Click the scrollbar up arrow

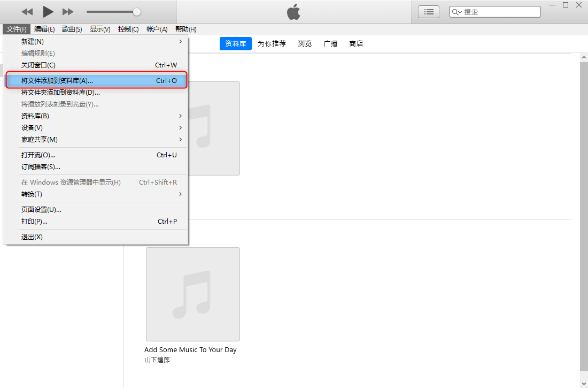click(584, 57)
